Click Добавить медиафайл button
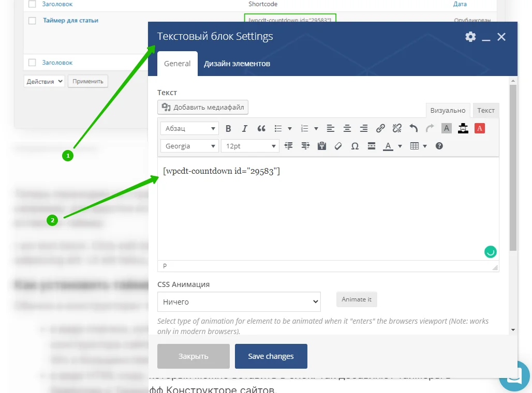Viewport: 532px width, 393px height. click(203, 107)
